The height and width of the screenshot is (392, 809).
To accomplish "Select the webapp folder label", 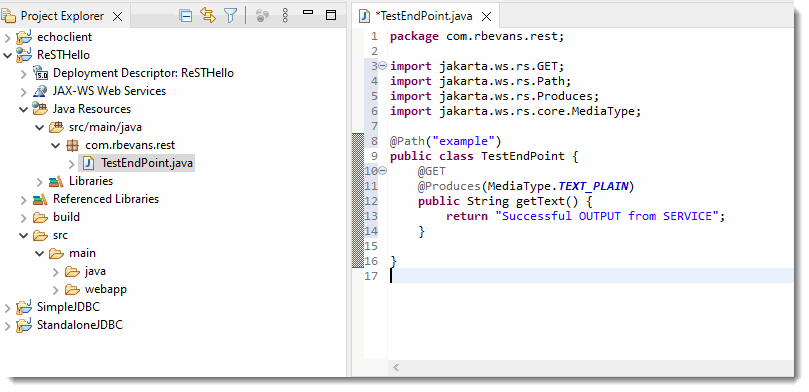I will pyautogui.click(x=106, y=289).
